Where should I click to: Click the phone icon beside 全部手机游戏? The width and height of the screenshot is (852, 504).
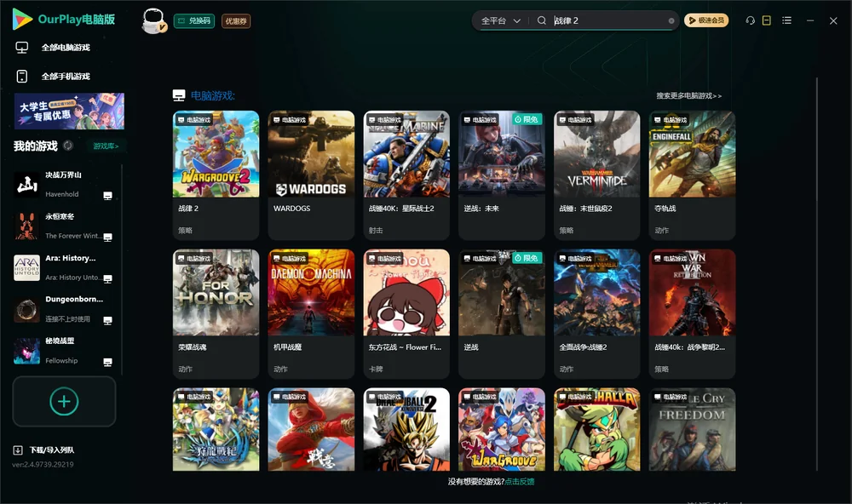(x=22, y=77)
